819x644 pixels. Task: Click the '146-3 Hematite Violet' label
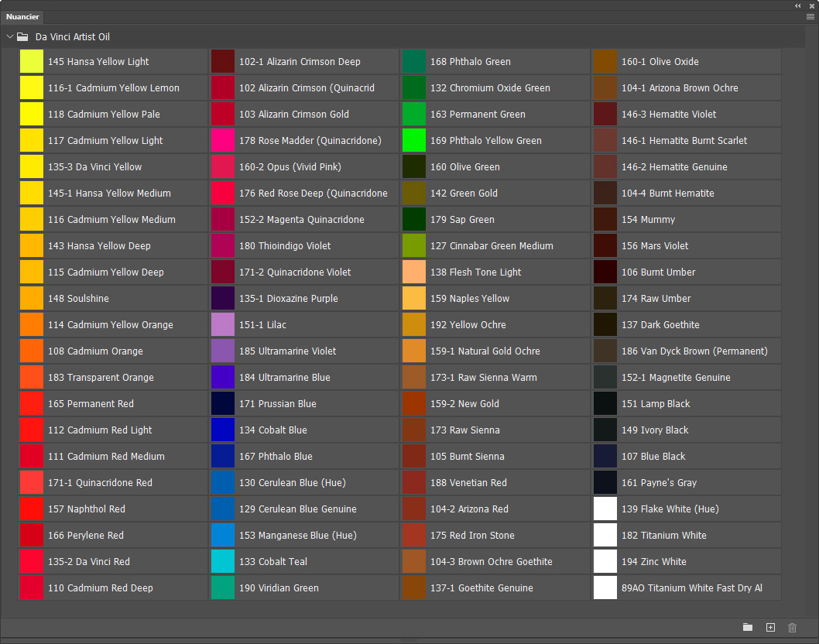click(x=669, y=115)
